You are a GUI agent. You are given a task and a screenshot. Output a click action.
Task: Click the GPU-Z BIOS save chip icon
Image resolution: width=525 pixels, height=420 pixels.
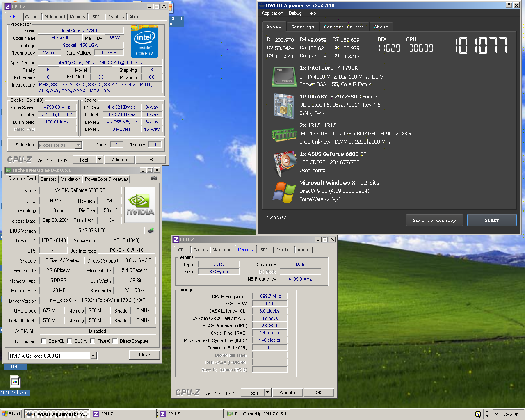[x=151, y=231]
